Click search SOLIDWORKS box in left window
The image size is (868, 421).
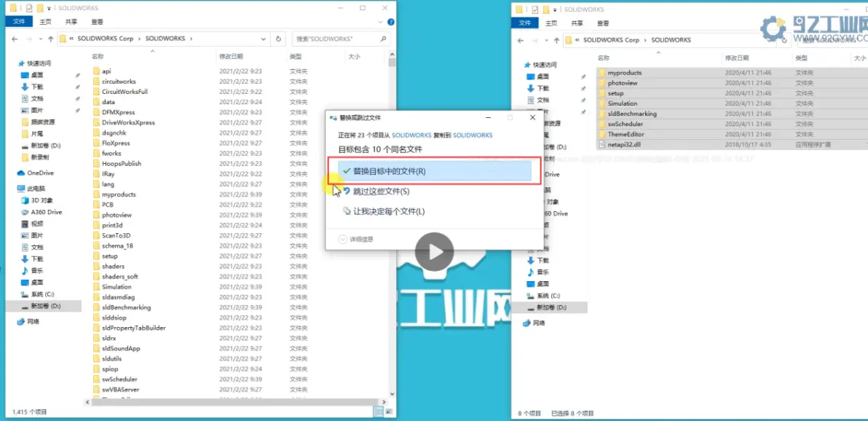click(x=341, y=39)
